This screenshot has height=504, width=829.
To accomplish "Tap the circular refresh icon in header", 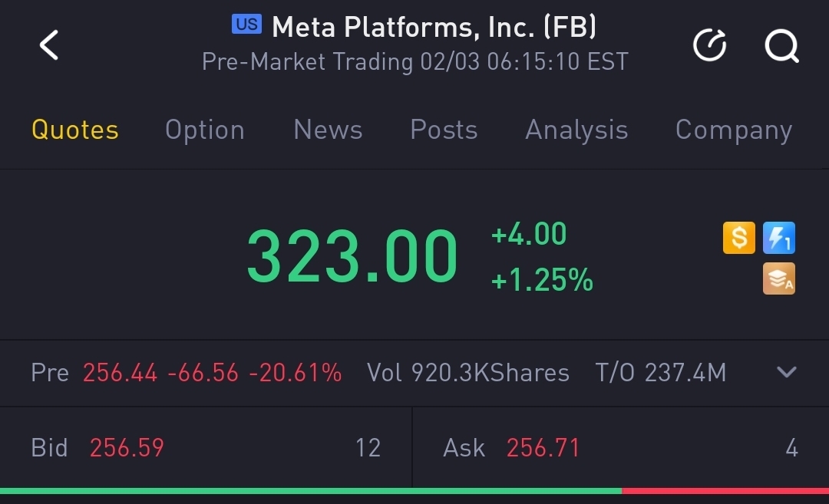I will click(709, 46).
